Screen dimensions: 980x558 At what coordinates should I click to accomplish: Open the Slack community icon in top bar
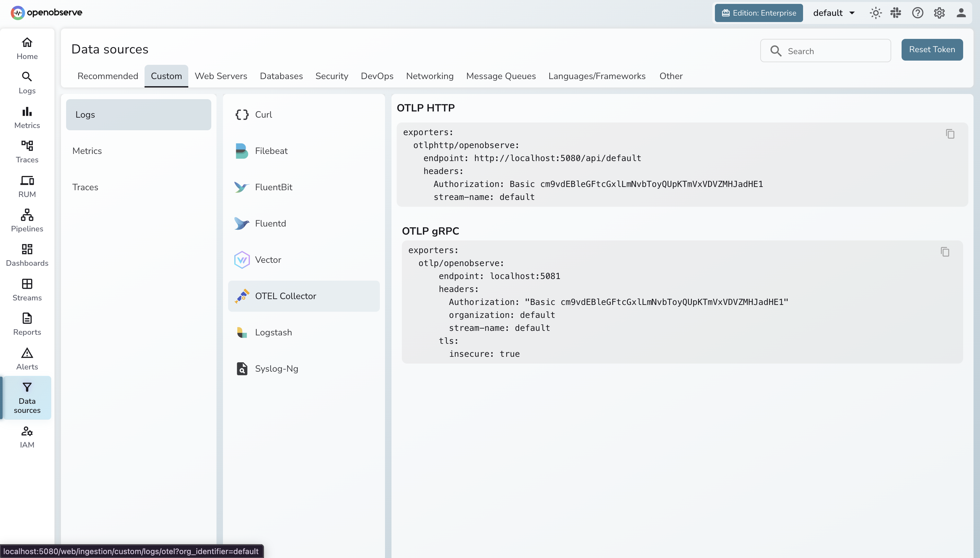tap(896, 13)
